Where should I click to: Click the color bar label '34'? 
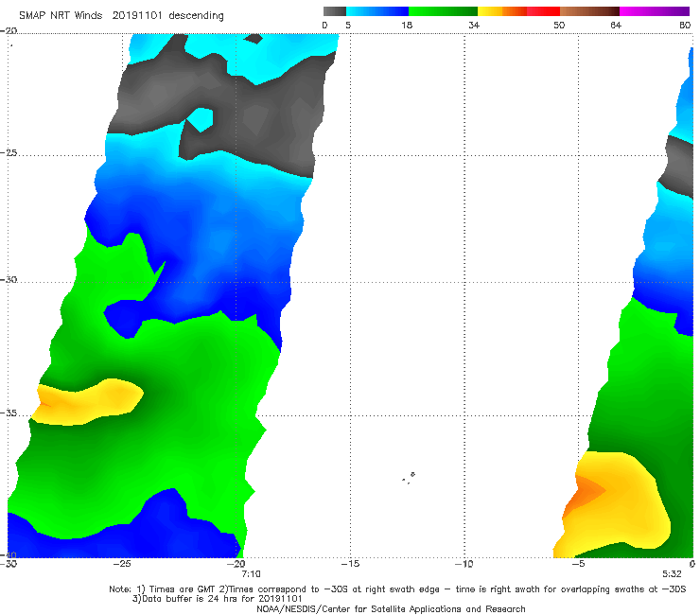pos(474,26)
